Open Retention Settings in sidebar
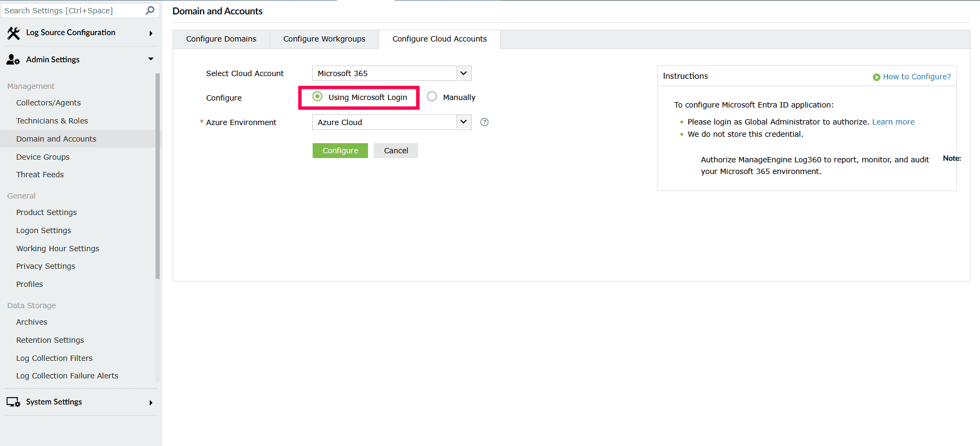This screenshot has height=446, width=980. coord(50,340)
